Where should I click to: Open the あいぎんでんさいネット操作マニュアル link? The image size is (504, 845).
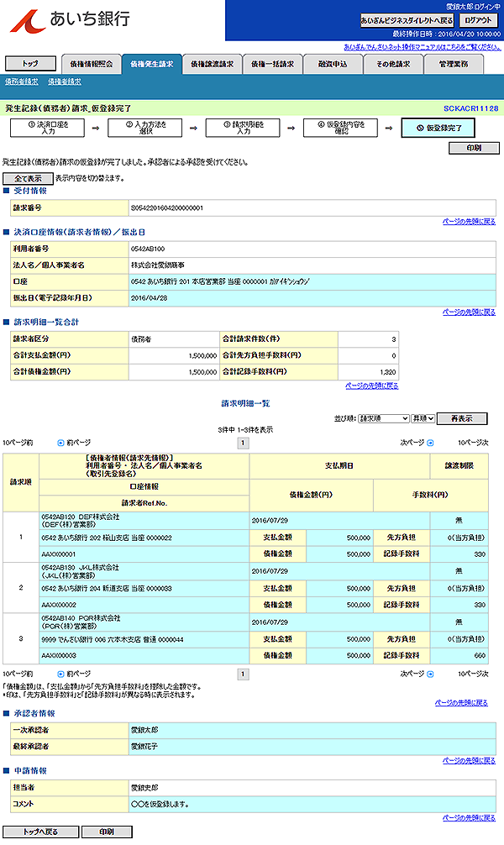(x=422, y=47)
